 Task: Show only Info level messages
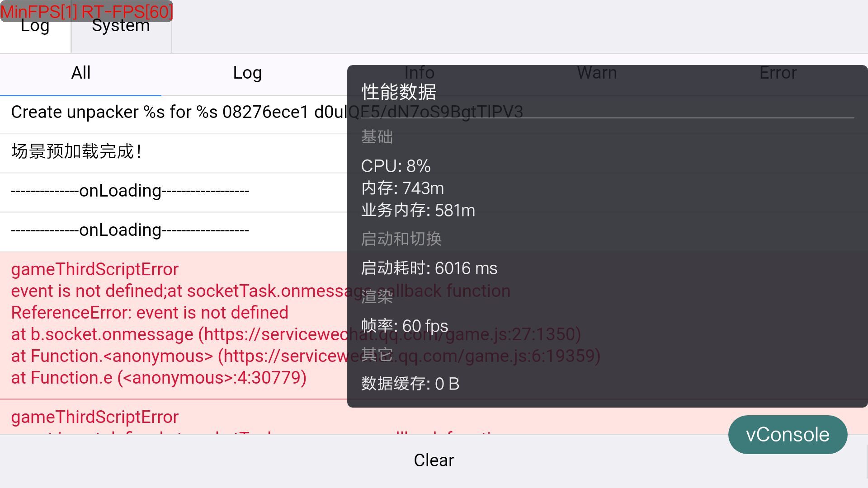pos(419,73)
